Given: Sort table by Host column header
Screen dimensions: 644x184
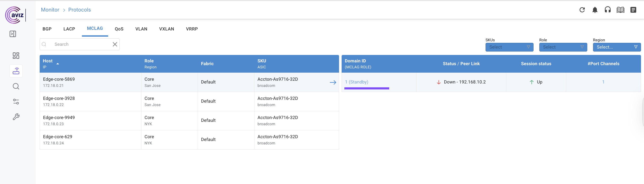Looking at the screenshot, I should (48, 61).
